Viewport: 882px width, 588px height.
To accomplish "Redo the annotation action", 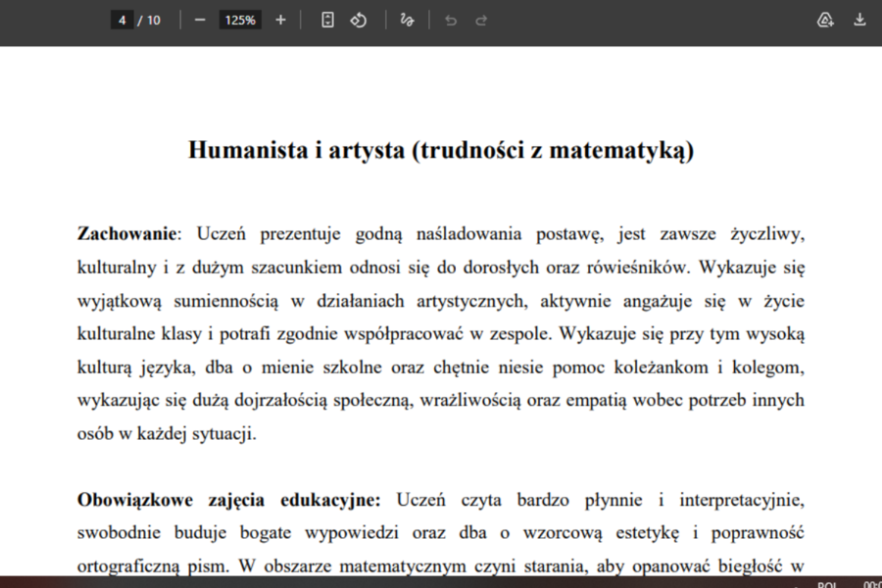I will tap(481, 21).
